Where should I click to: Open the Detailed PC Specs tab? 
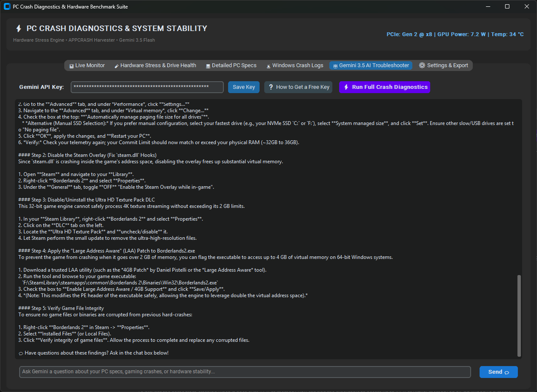tap(231, 65)
